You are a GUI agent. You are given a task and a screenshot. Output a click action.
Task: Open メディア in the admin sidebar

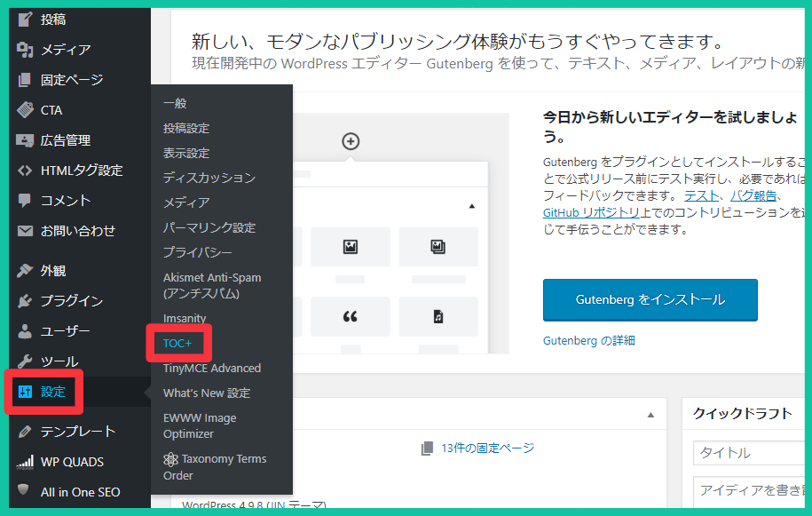[66, 50]
